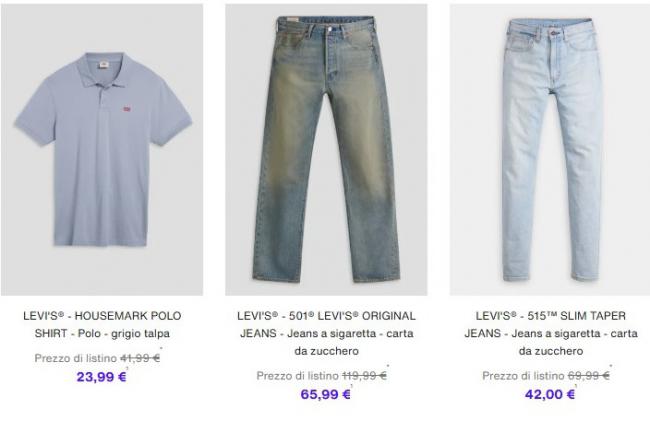Click the 23,99 € polo sale price

coord(102,377)
